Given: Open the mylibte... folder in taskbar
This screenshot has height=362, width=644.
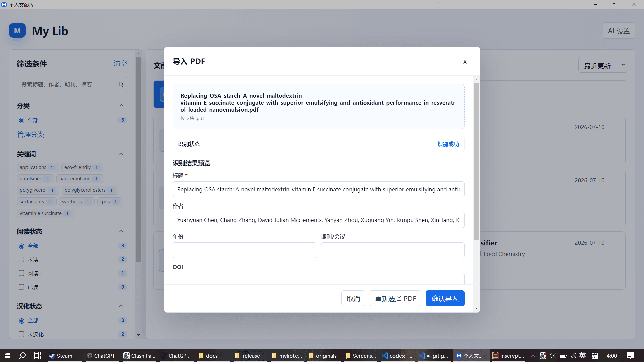Looking at the screenshot, I should pyautogui.click(x=287, y=356).
